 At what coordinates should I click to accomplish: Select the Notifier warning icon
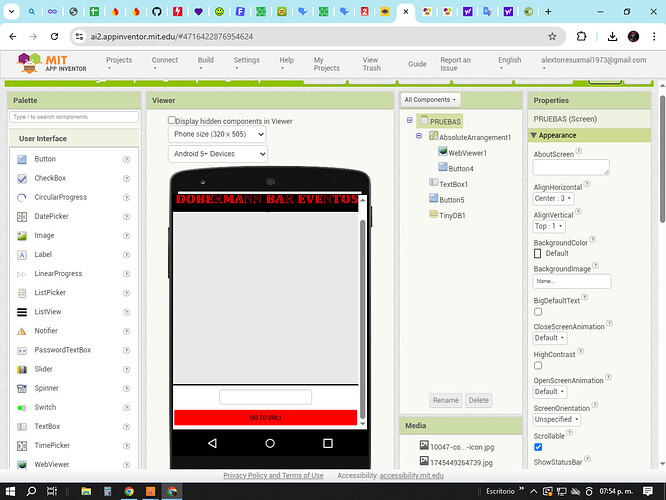tap(22, 331)
